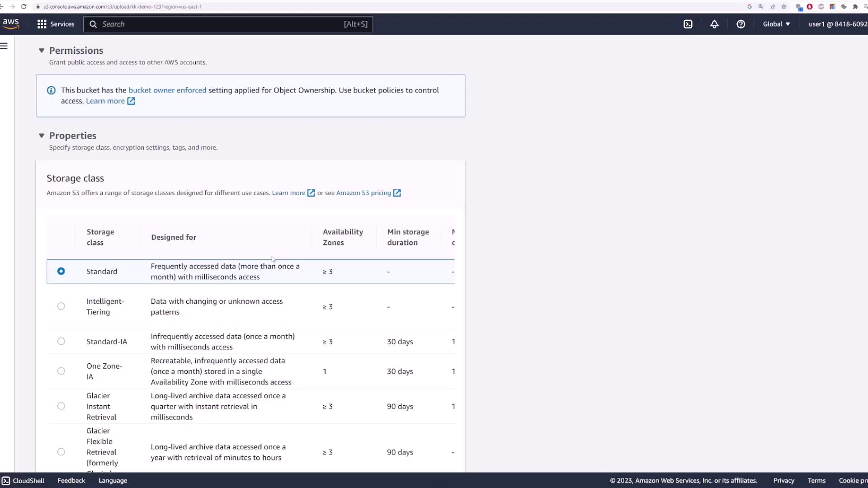Open the hamburger side navigation menu
This screenshot has width=868, height=488.
point(4,46)
